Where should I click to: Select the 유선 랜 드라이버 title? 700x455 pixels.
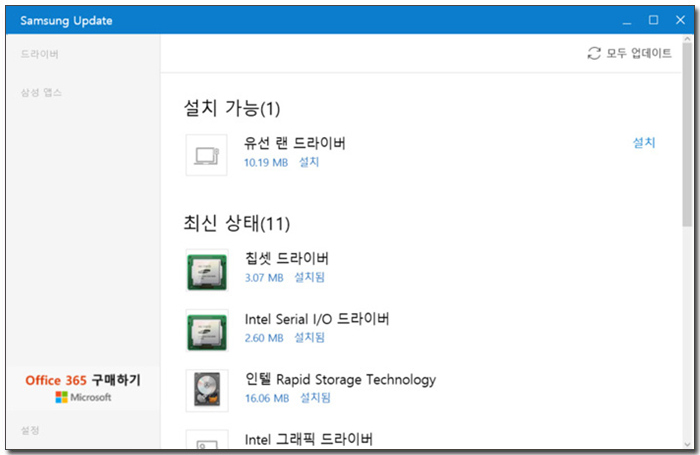[x=295, y=143]
